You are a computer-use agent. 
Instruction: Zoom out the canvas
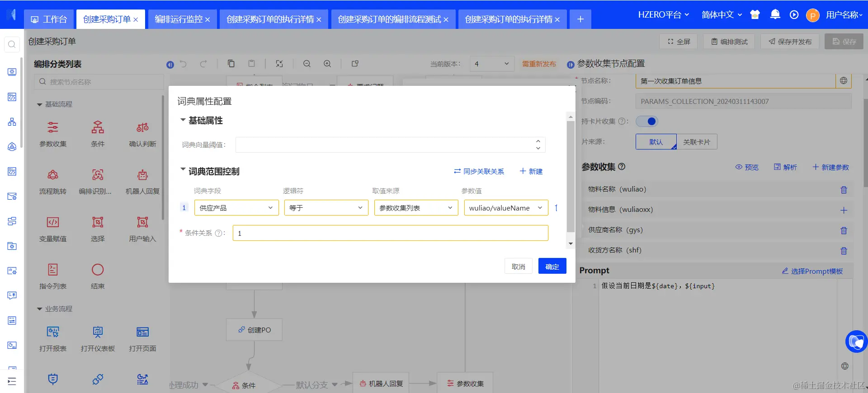[x=307, y=64]
